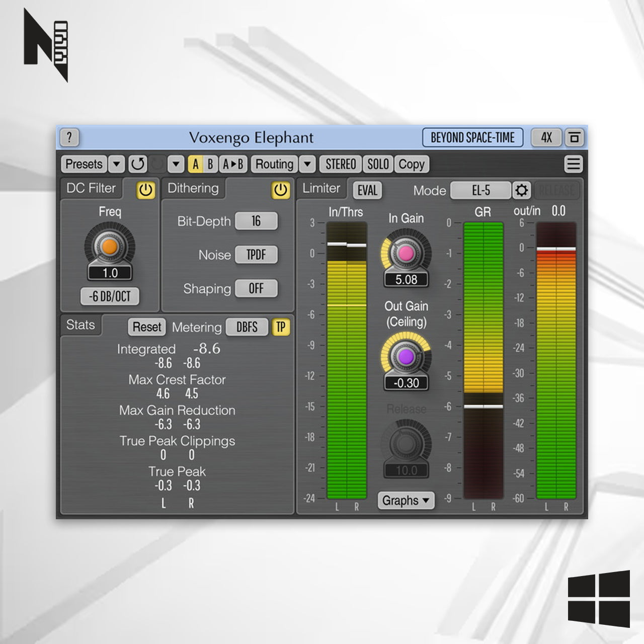Open the Presets menu
The height and width of the screenshot is (644, 644).
coord(84,164)
